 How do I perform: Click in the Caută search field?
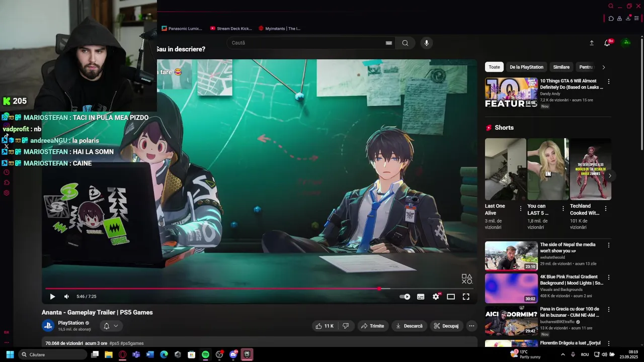[x=307, y=43]
